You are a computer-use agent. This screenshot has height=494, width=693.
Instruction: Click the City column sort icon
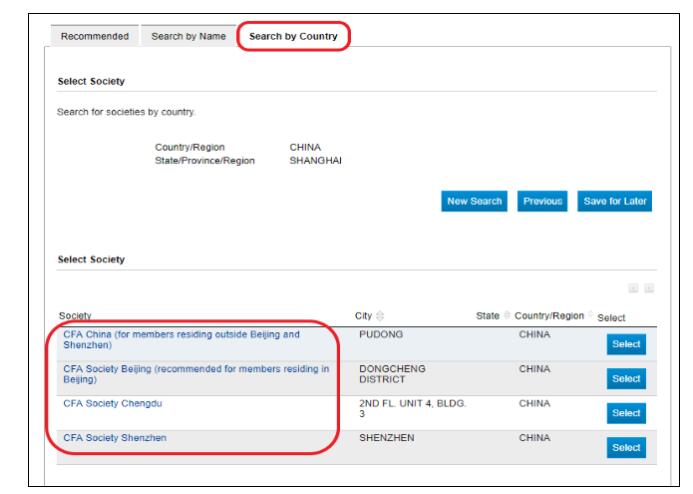[381, 317]
